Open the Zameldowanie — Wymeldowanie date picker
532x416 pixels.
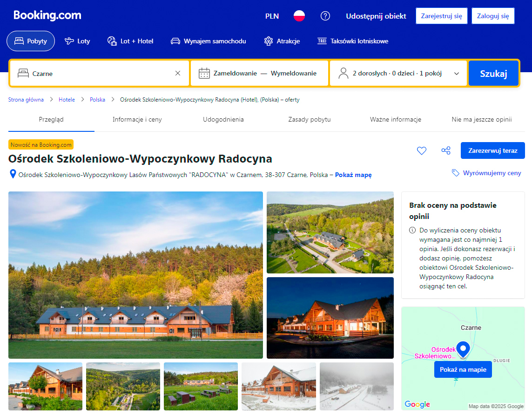[265, 73]
